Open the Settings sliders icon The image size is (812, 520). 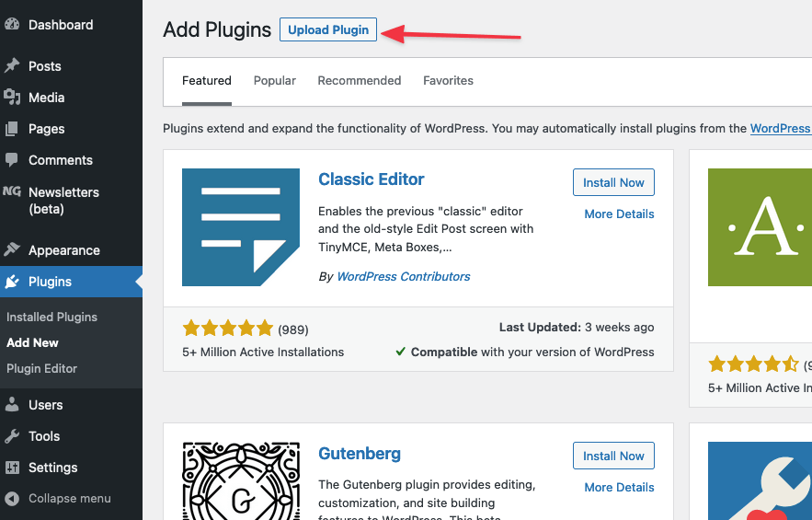pos(12,468)
